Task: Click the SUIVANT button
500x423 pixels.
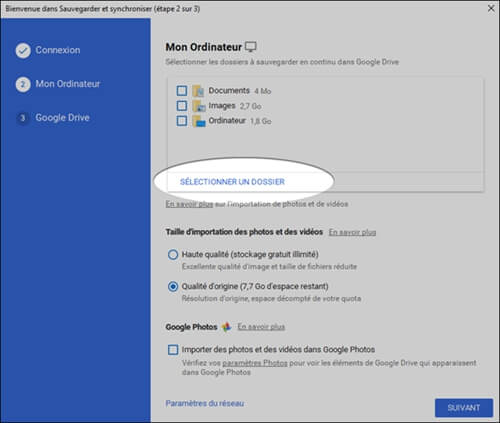Action: point(464,408)
